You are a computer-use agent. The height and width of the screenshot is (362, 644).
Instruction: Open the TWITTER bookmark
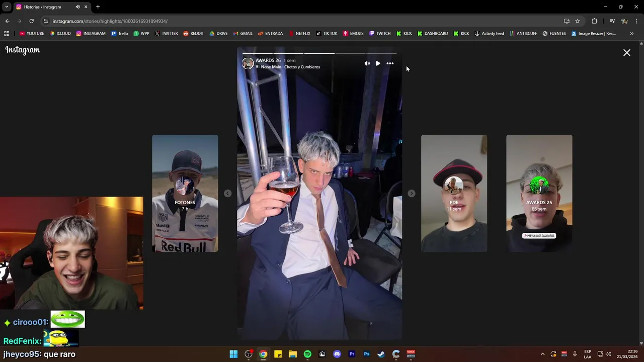click(x=167, y=33)
